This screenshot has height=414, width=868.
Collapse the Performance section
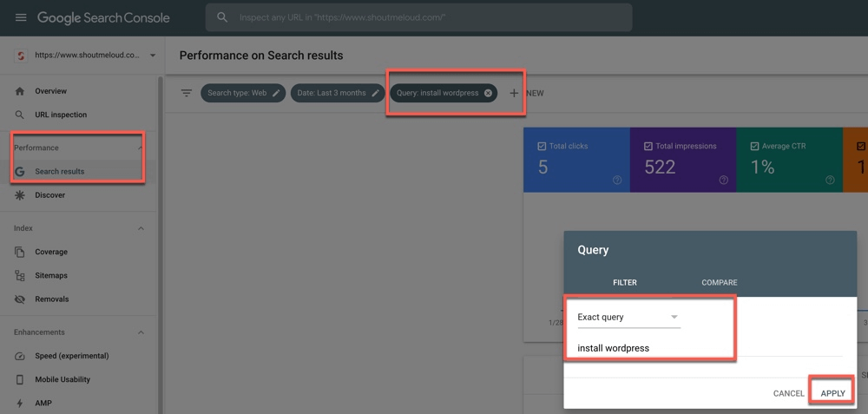pyautogui.click(x=141, y=148)
